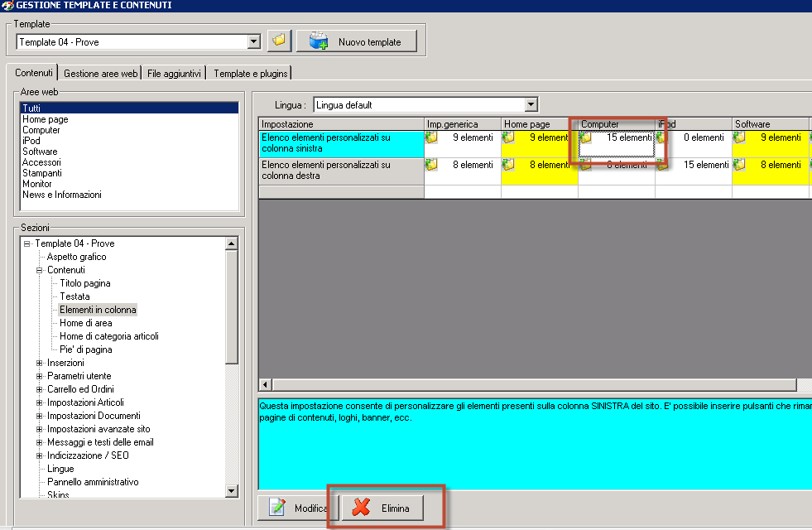Click the Computer column header
The image size is (812, 530).
click(617, 124)
